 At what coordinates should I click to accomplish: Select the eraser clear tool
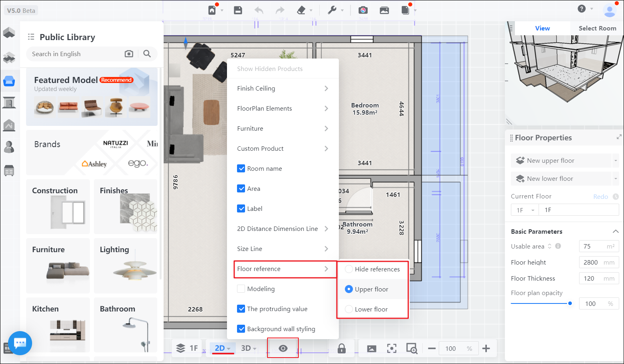[x=301, y=10]
